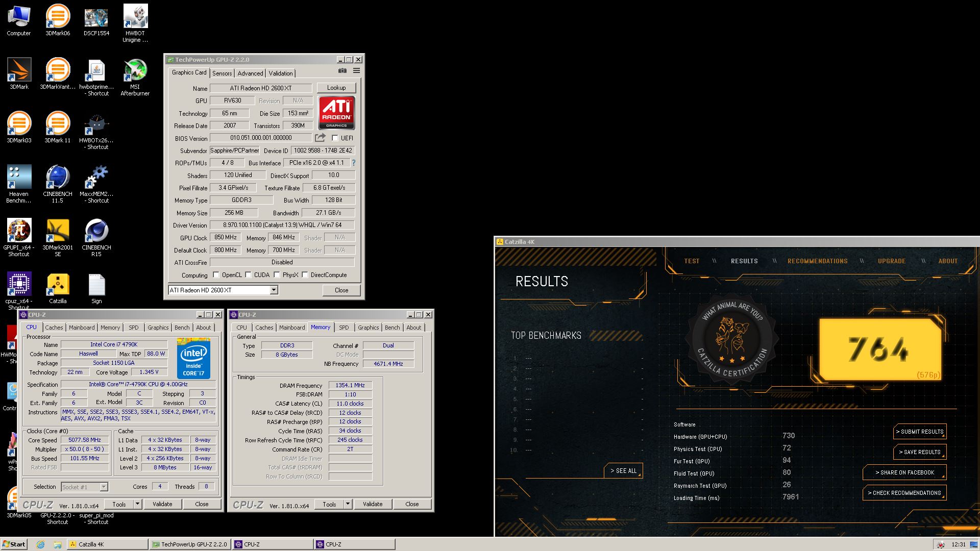Screen dimensions: 980x551
Task: Open RECOMMENDATIONS tab in Catzilla
Action: point(817,261)
